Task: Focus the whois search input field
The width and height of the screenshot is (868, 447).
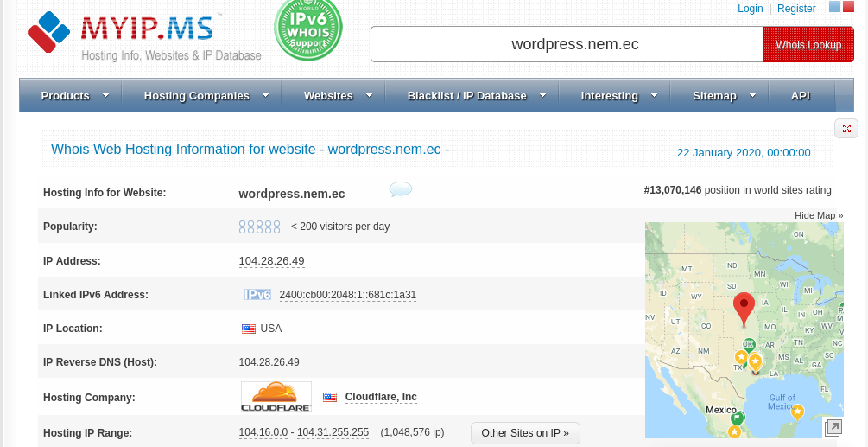Action: point(567,44)
